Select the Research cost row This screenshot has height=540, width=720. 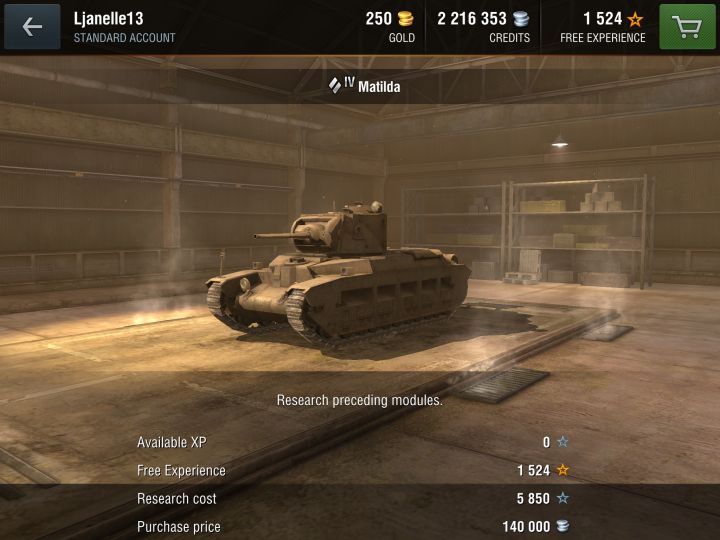[x=353, y=498]
